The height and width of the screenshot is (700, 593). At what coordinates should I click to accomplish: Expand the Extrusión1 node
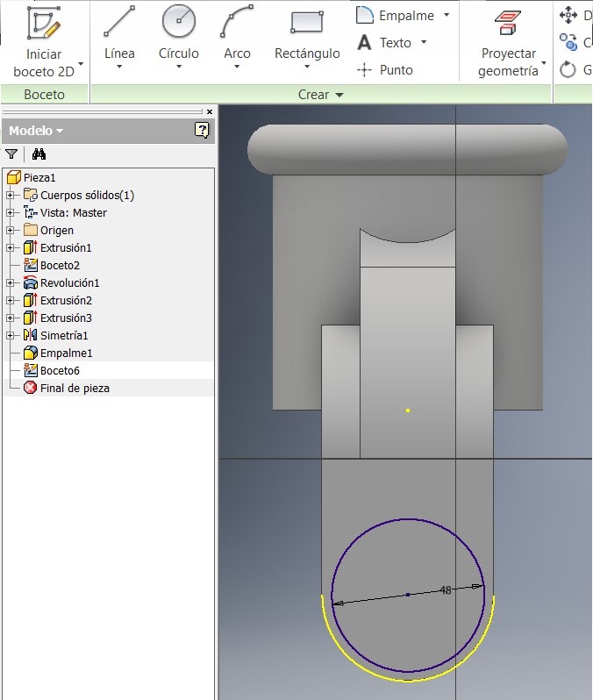click(x=11, y=247)
